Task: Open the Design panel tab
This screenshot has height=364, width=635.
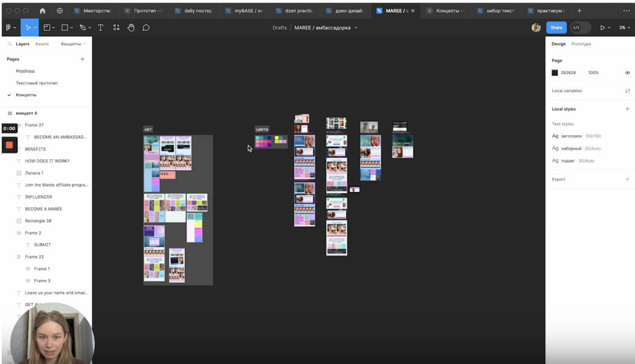Action: click(x=558, y=44)
